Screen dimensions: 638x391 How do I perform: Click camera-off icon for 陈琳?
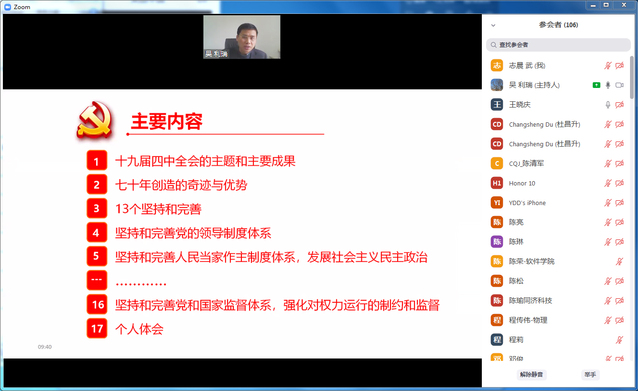[620, 242]
